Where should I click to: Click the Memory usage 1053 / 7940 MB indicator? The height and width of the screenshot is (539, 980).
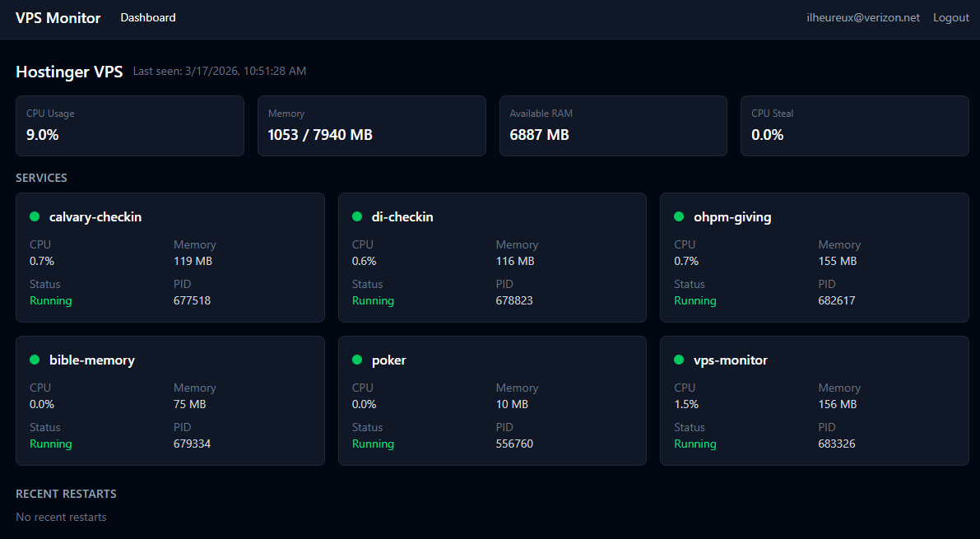tap(319, 134)
